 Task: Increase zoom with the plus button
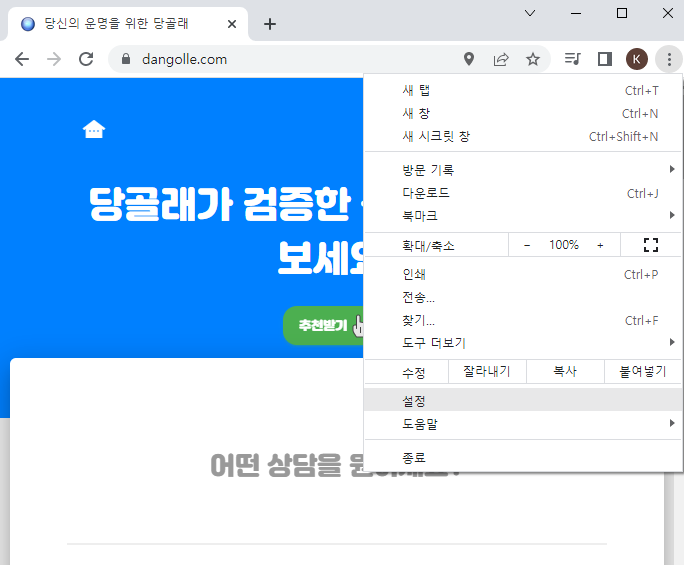(600, 245)
